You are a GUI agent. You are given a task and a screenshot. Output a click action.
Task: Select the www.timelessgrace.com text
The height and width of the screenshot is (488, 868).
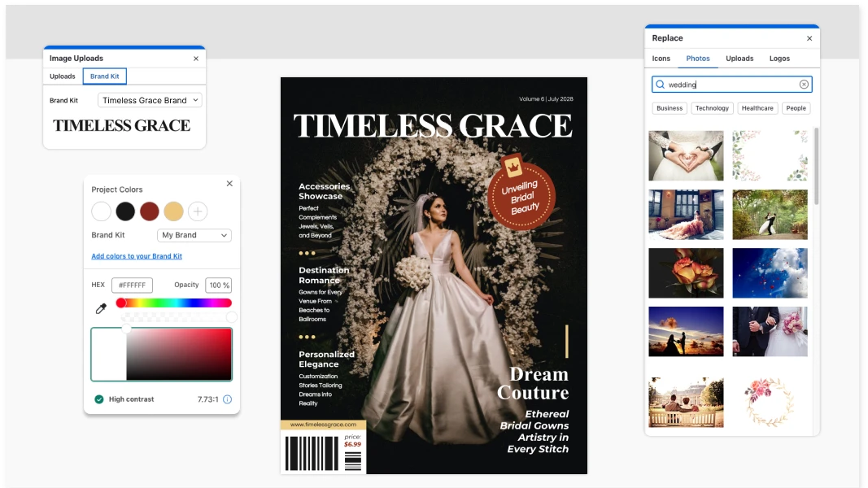click(x=323, y=425)
